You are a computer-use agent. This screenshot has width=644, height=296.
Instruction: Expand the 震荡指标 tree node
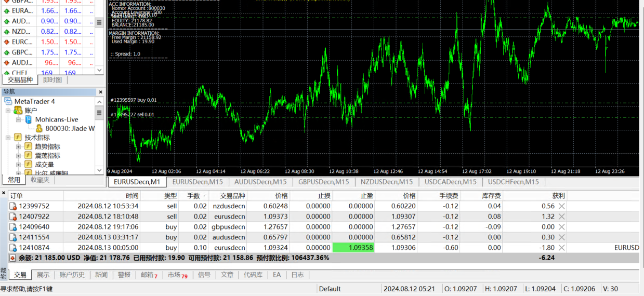point(18,156)
